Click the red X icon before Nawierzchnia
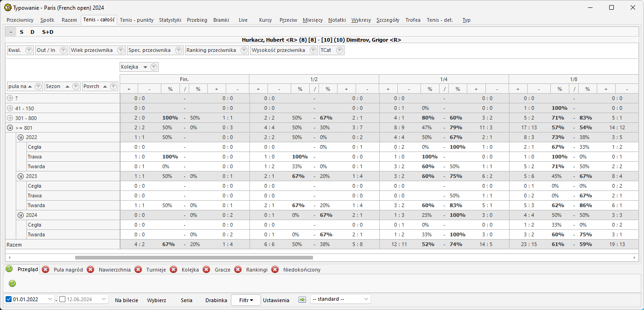The image size is (644, 310). click(90, 269)
